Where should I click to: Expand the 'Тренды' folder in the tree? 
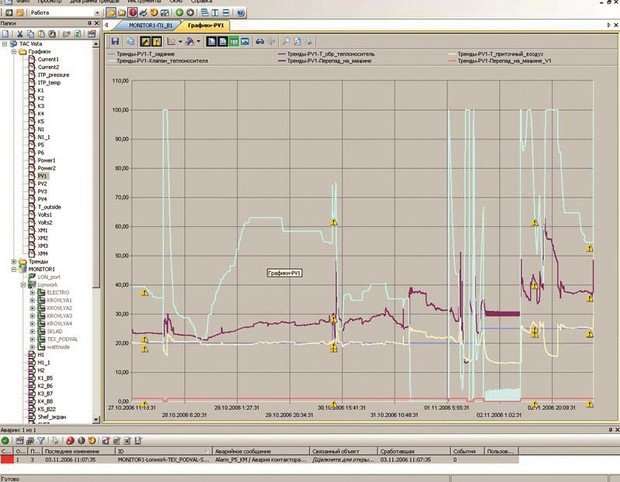coord(14,261)
